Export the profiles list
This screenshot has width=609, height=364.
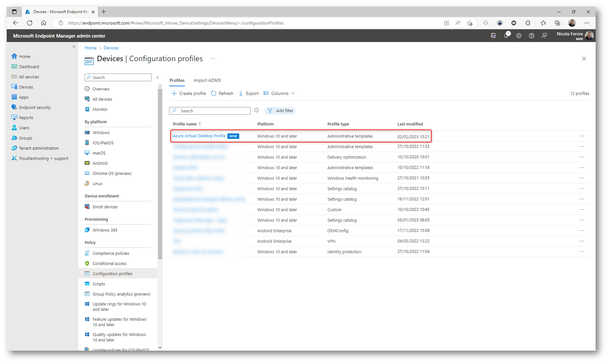pos(249,93)
